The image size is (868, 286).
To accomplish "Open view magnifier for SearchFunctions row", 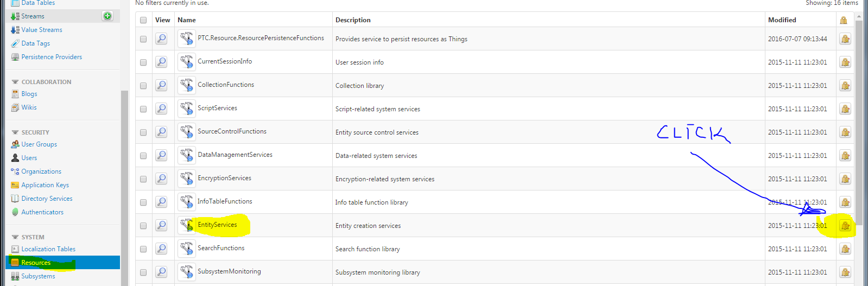I will (x=161, y=249).
